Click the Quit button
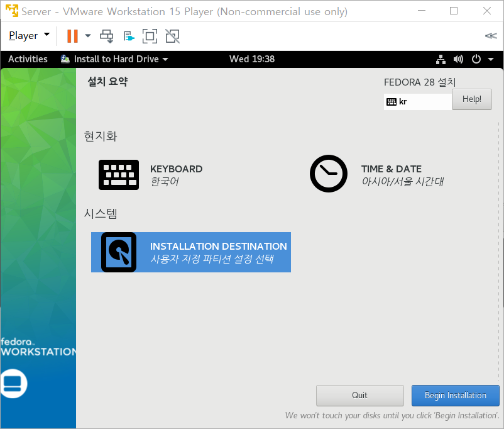This screenshot has width=504, height=429. (x=359, y=396)
